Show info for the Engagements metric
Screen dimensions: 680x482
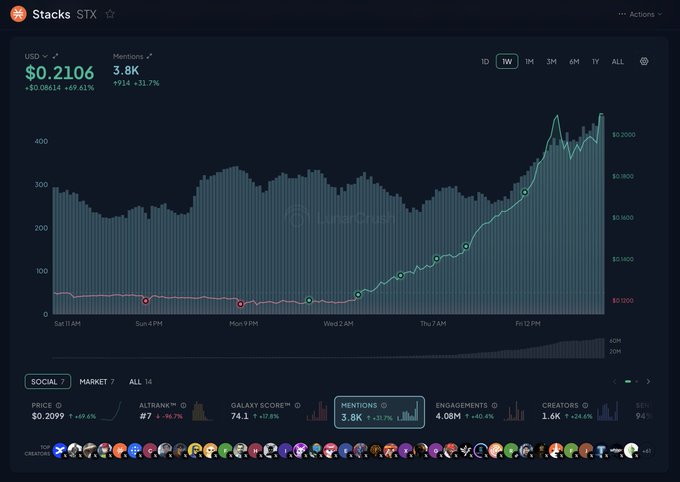click(494, 405)
